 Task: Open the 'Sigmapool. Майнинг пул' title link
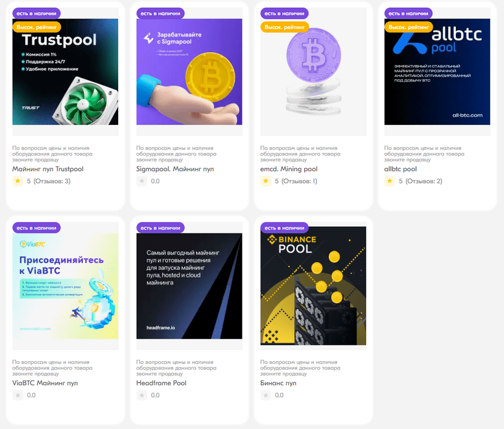(x=175, y=169)
